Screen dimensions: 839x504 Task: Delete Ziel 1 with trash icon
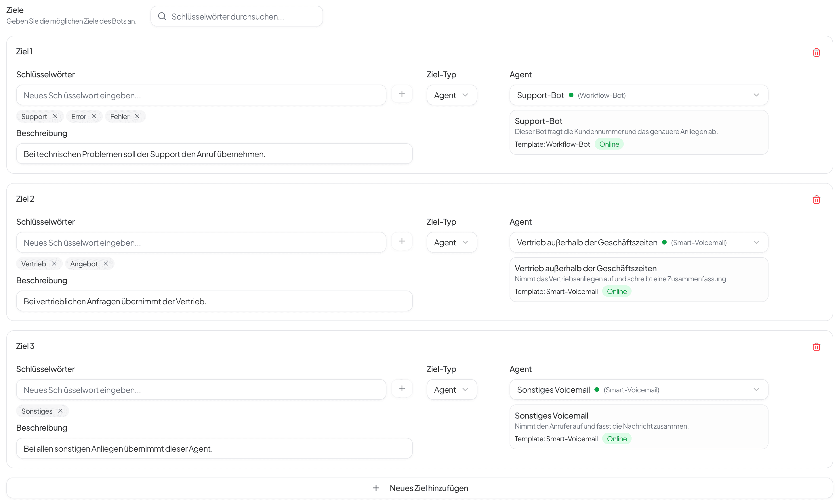click(x=816, y=52)
